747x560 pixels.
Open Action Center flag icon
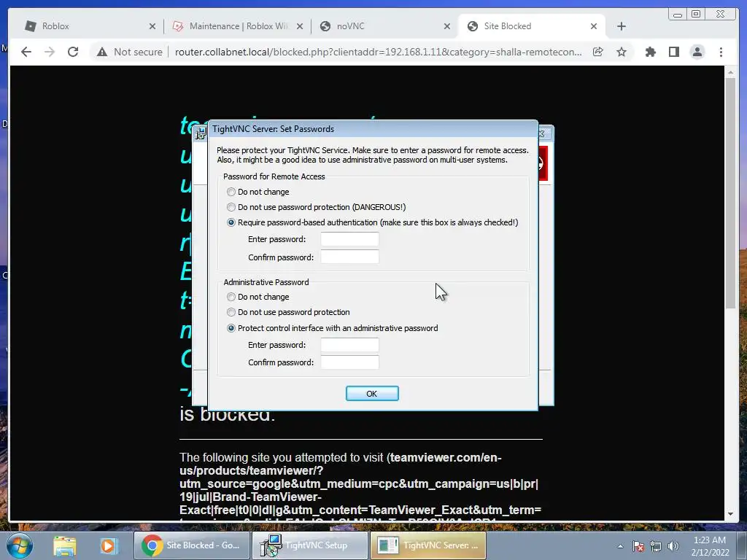click(x=638, y=546)
